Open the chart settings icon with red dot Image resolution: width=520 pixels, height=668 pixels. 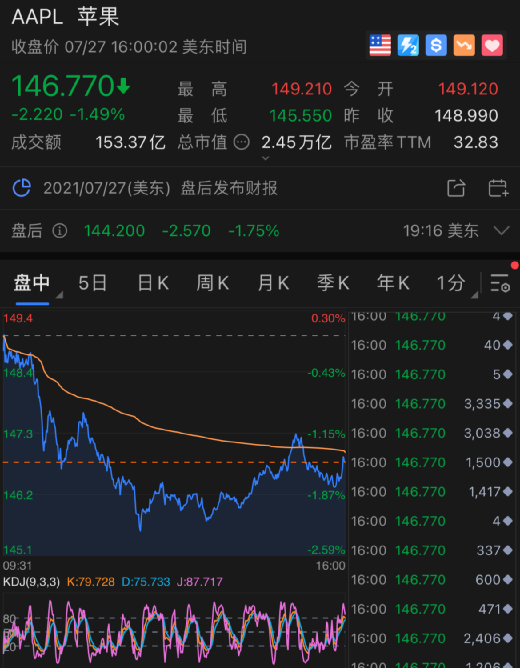coord(500,283)
